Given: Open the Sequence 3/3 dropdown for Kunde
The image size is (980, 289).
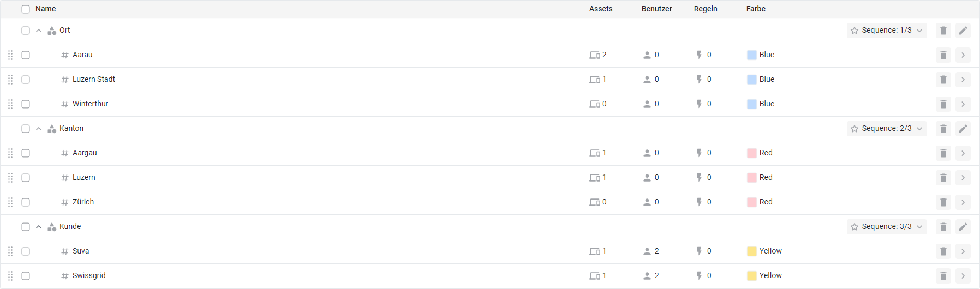Looking at the screenshot, I should 886,227.
